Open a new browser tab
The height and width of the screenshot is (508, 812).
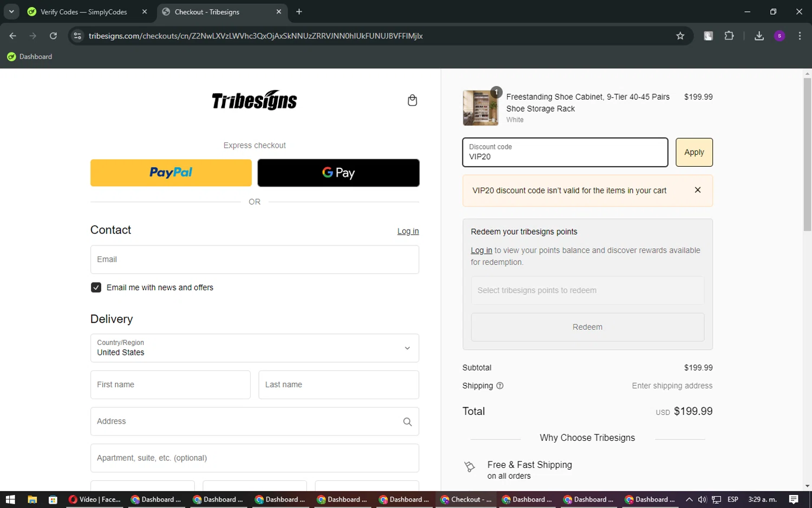(299, 11)
